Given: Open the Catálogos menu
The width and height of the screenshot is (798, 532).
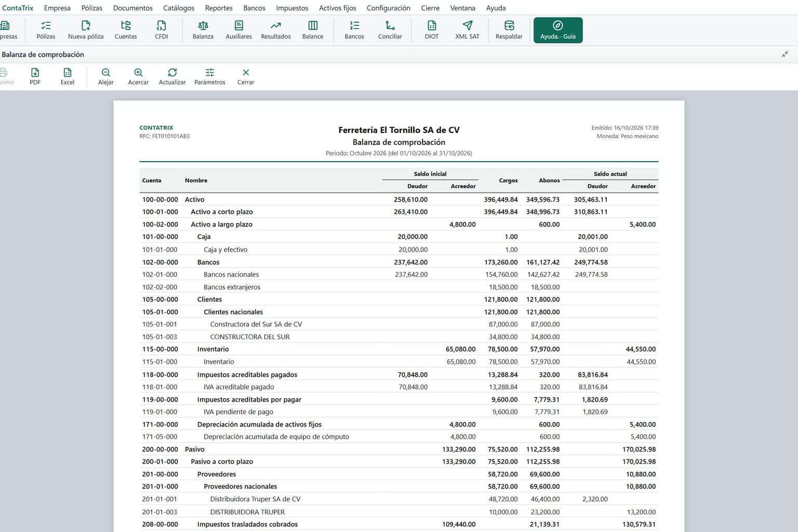Looking at the screenshot, I should (x=179, y=8).
